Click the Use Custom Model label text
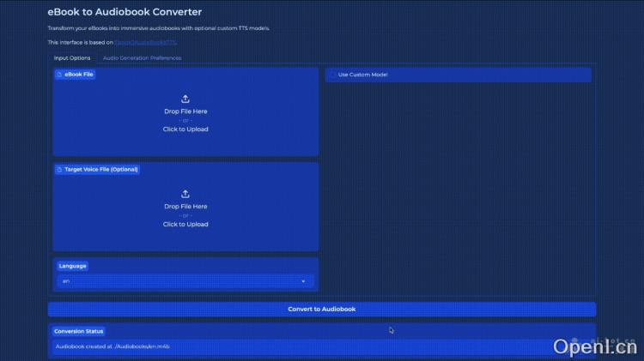Image resolution: width=644 pixels, height=361 pixels. [x=362, y=75]
